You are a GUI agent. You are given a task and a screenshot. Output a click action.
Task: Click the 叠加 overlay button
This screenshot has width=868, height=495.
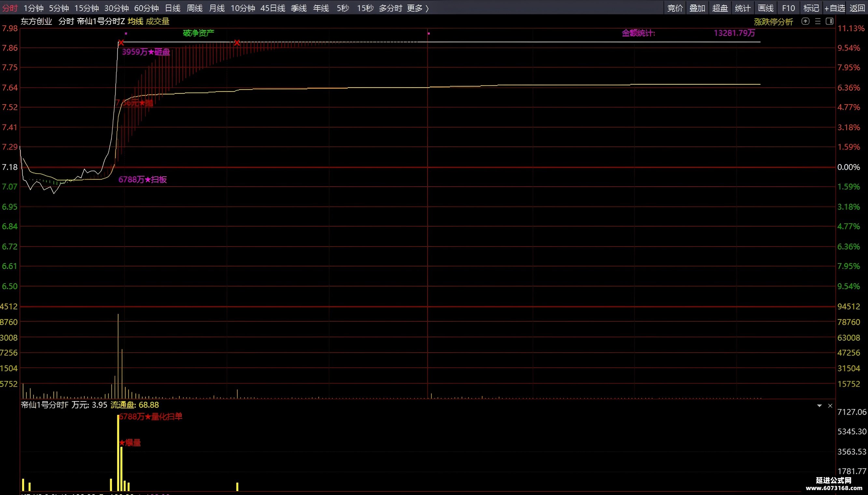[697, 8]
